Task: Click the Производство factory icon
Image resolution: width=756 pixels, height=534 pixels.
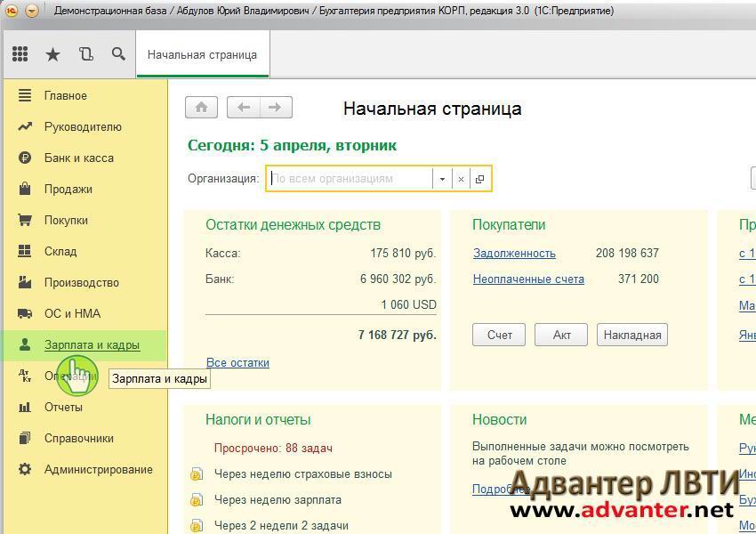Action: pos(25,282)
